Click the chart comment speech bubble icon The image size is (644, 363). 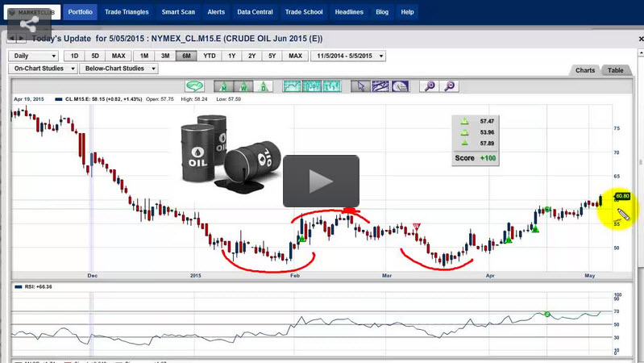pyautogui.click(x=195, y=86)
